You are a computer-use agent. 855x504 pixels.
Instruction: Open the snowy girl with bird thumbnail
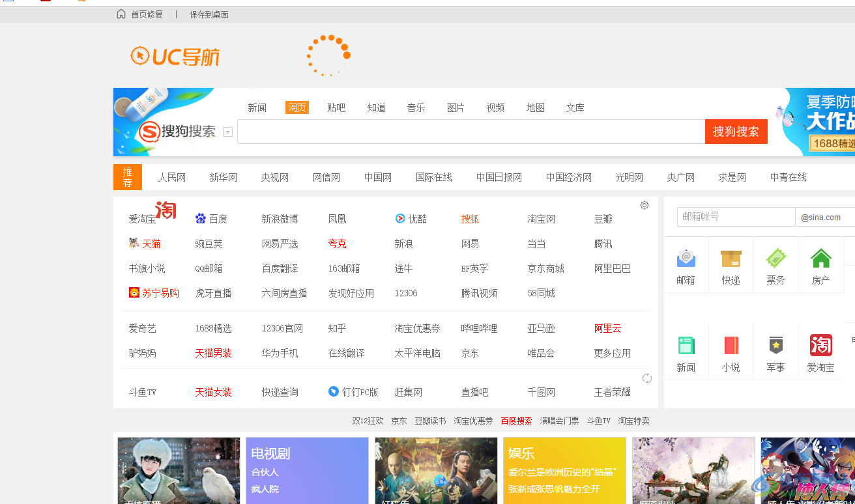pyautogui.click(x=179, y=470)
